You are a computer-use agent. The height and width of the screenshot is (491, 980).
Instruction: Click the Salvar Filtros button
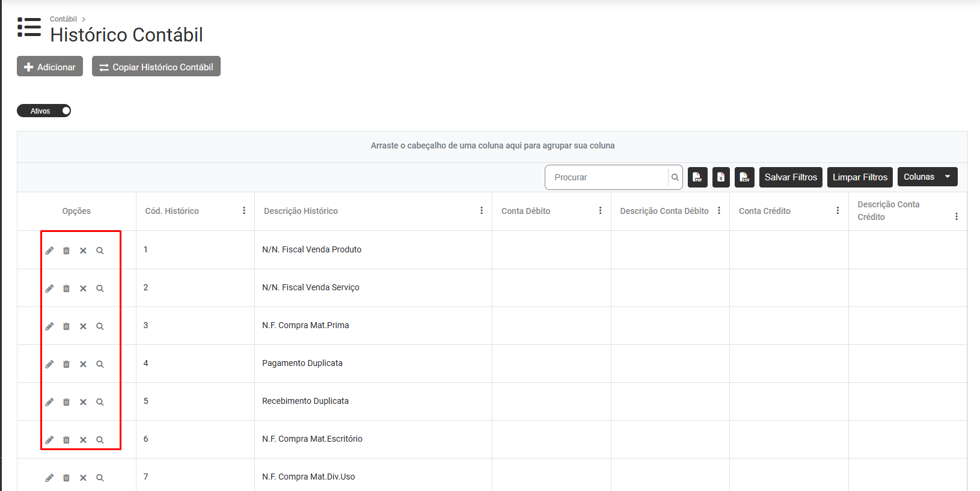coord(791,177)
